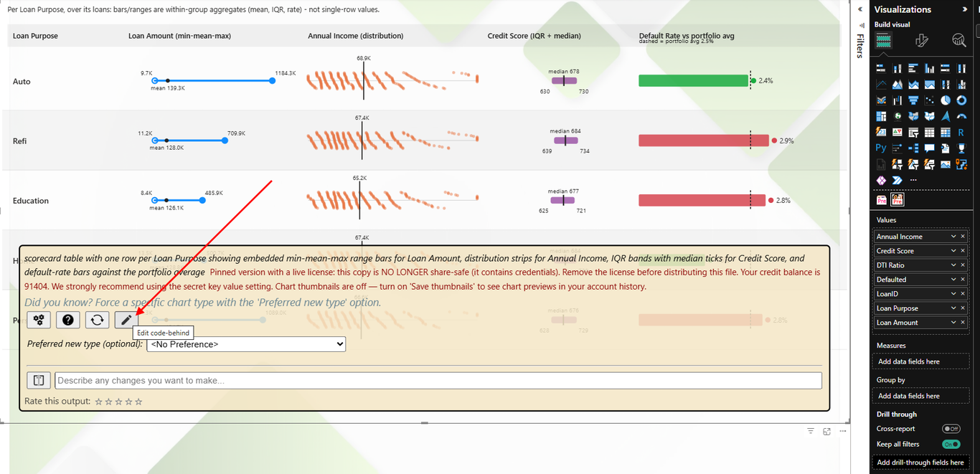Image resolution: width=980 pixels, height=474 pixels.
Task: Click the Refi row label
Action: pyautogui.click(x=19, y=141)
